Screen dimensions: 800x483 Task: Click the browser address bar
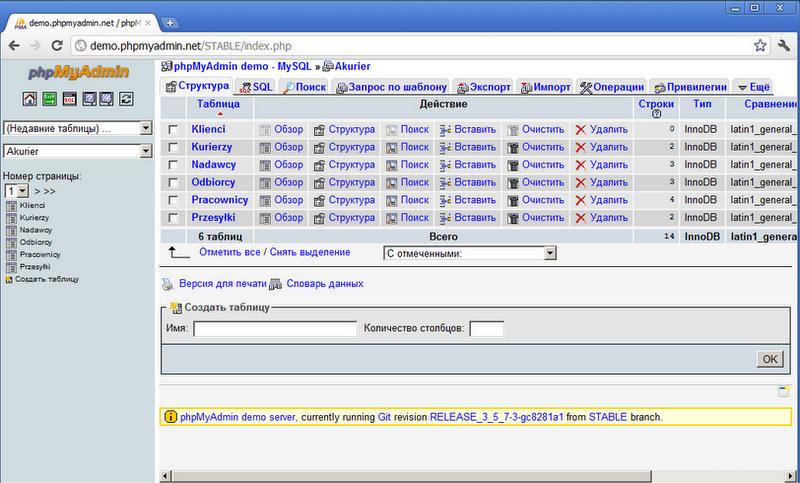pyautogui.click(x=418, y=46)
